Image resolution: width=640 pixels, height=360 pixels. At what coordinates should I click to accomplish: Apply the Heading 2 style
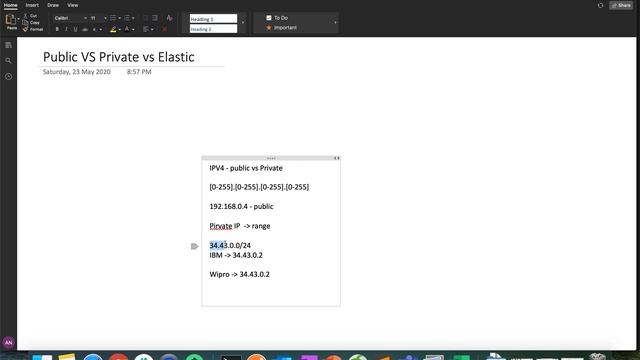pos(213,29)
